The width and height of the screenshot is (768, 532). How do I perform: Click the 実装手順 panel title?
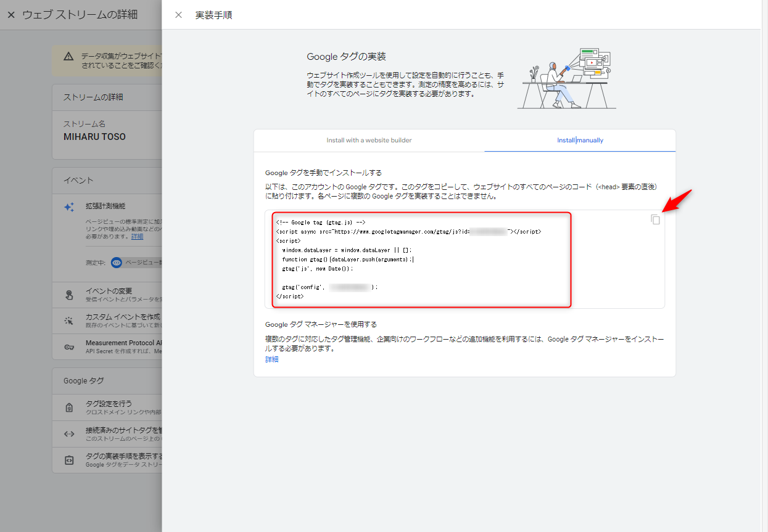click(x=213, y=15)
